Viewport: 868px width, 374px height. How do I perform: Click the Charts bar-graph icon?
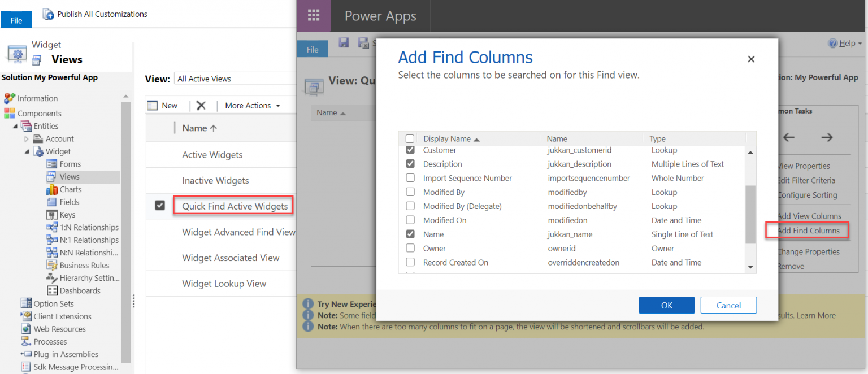[x=51, y=189]
